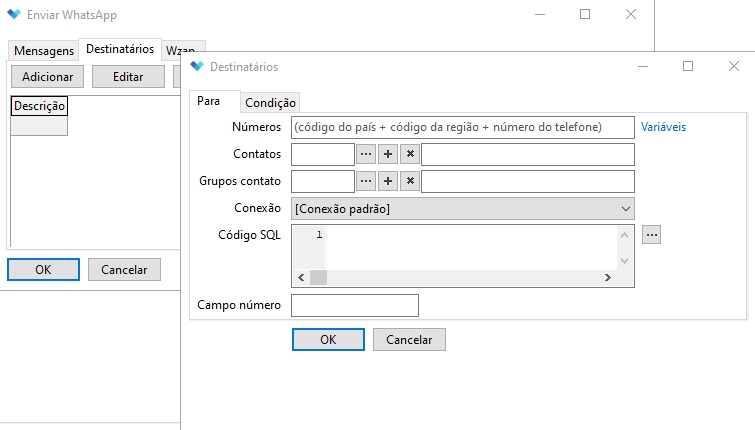Open the lookup ellipsis for Grupos contato
Image resolution: width=755 pixels, height=430 pixels.
366,181
